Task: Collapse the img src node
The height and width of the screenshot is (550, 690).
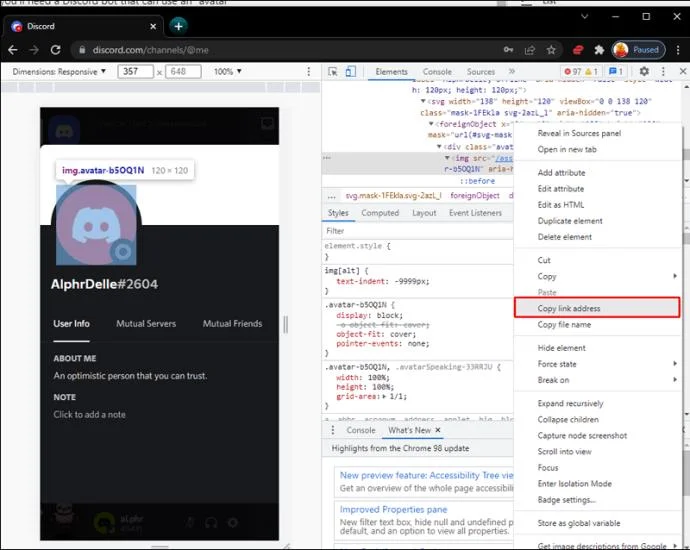Action: click(447, 158)
